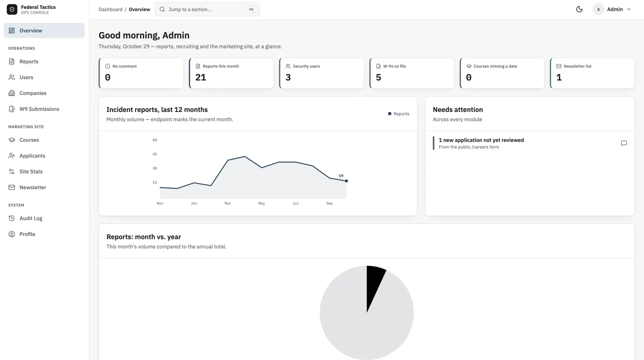Click the Overview grid icon in sidebar

click(x=12, y=31)
